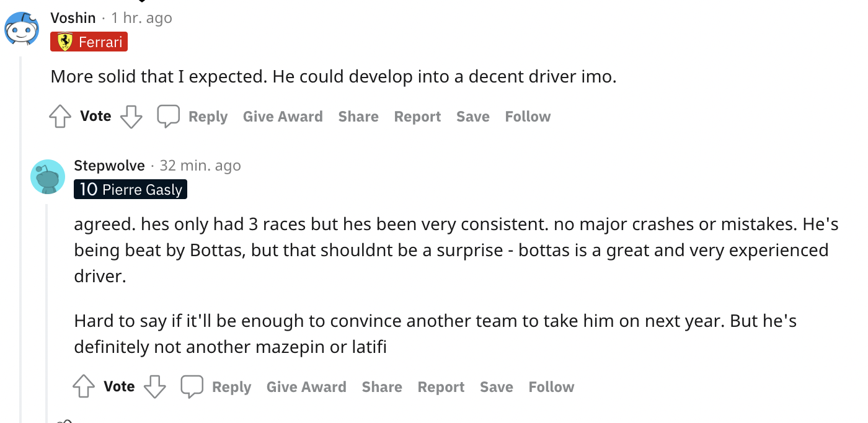Click reply bubble icon on Stepwolve's comment
This screenshot has height=423, width=868.
point(192,387)
